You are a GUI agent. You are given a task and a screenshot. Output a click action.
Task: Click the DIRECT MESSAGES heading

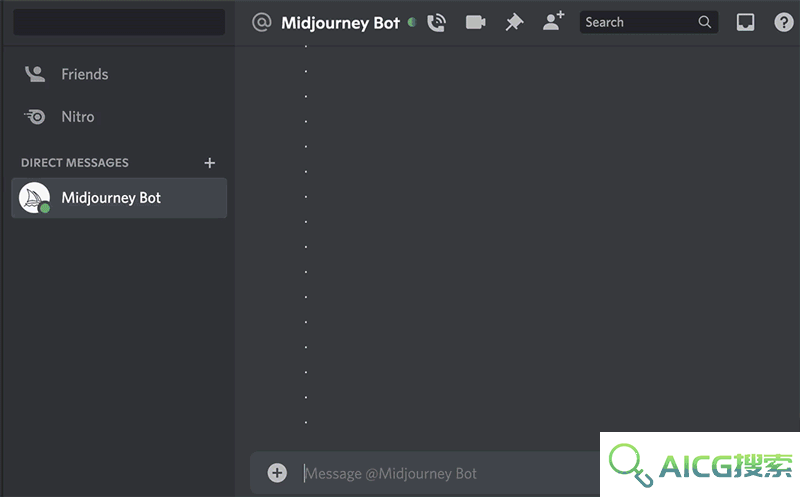[x=74, y=163]
